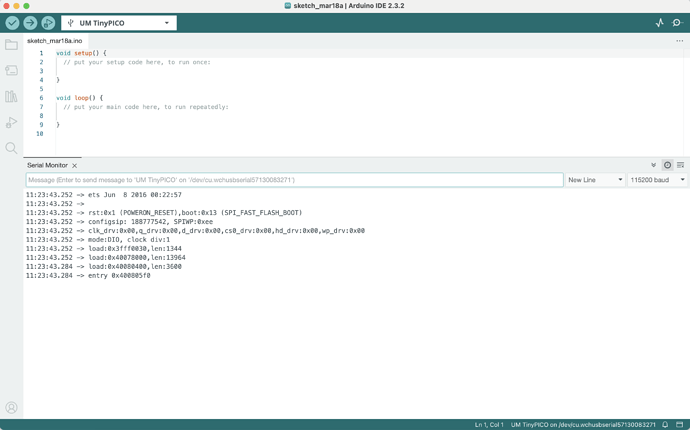The height and width of the screenshot is (430, 690).
Task: Toggle timestamp clock button in Serial Monitor
Action: (x=668, y=165)
